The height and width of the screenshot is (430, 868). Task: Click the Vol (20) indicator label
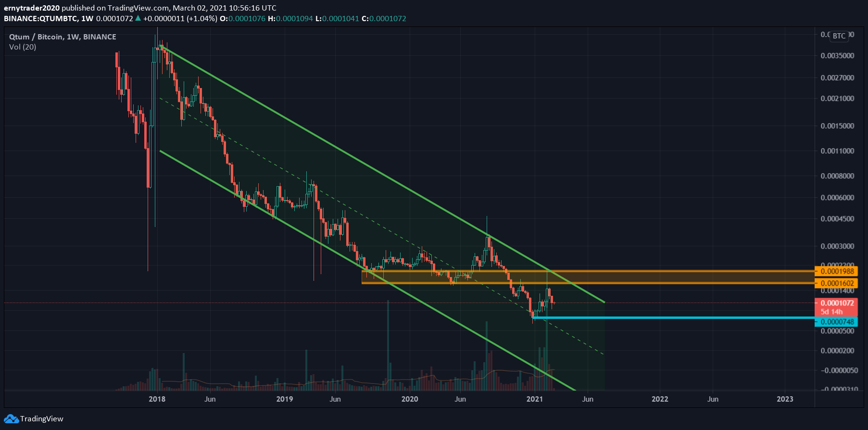pyautogui.click(x=23, y=47)
